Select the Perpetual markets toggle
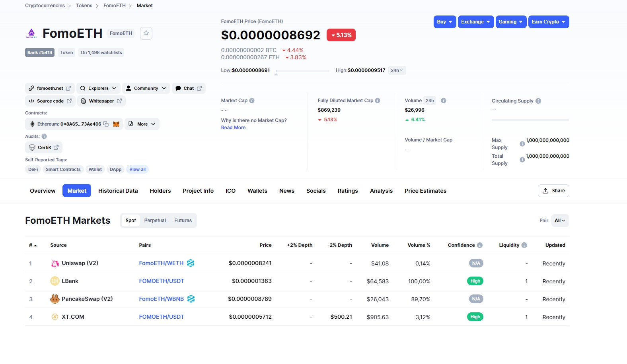This screenshot has width=627, height=364. click(155, 221)
